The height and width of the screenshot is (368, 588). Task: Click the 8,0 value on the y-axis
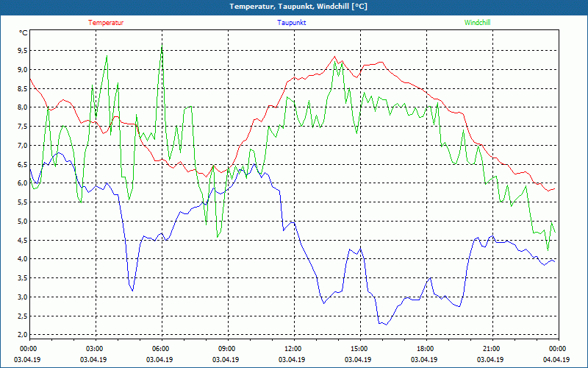coord(21,107)
